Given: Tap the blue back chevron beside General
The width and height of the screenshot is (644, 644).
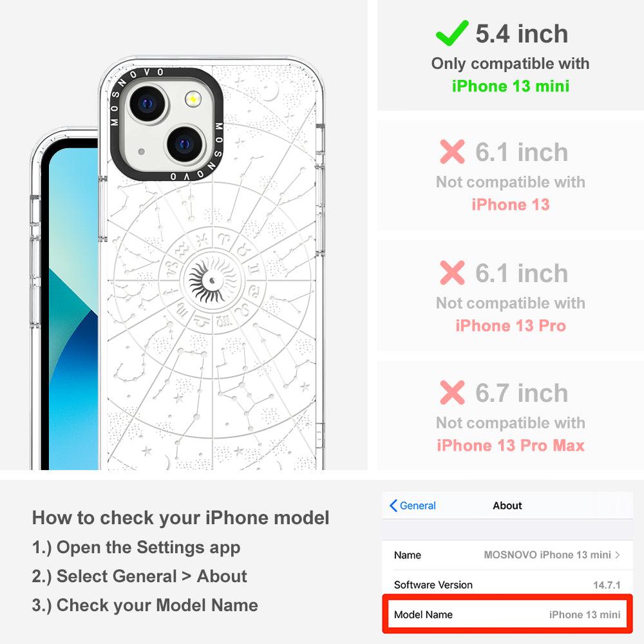Looking at the screenshot, I should coord(393,506).
